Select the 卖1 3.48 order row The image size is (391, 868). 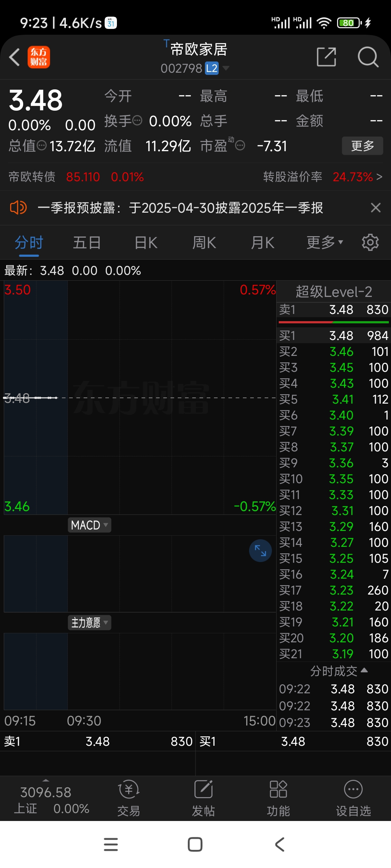coord(334,310)
